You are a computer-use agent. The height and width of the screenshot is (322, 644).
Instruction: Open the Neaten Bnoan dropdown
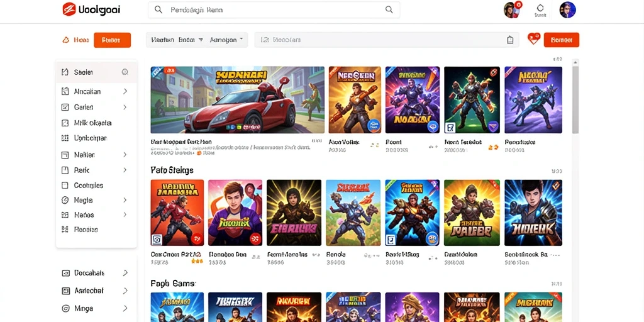coord(177,40)
